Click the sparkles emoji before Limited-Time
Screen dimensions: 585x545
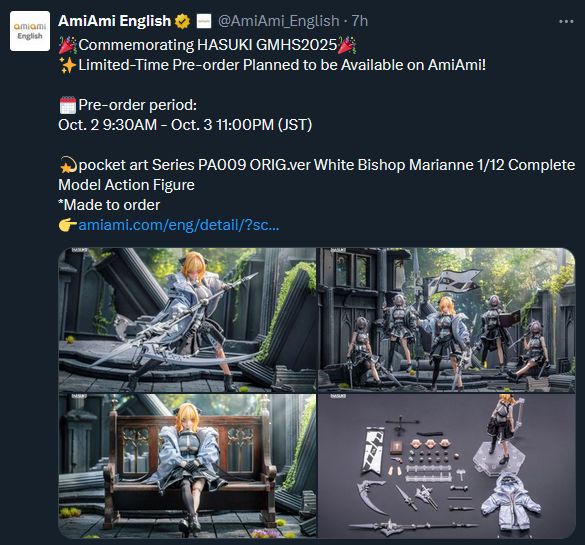coord(68,65)
